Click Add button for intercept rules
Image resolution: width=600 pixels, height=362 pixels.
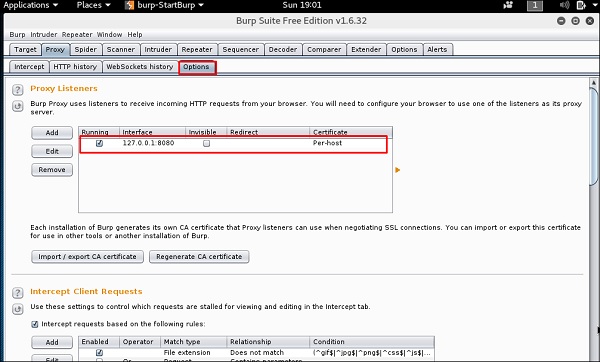tap(52, 342)
